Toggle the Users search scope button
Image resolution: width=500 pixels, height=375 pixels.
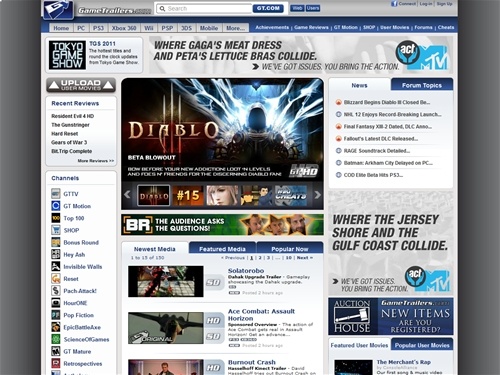click(x=313, y=8)
